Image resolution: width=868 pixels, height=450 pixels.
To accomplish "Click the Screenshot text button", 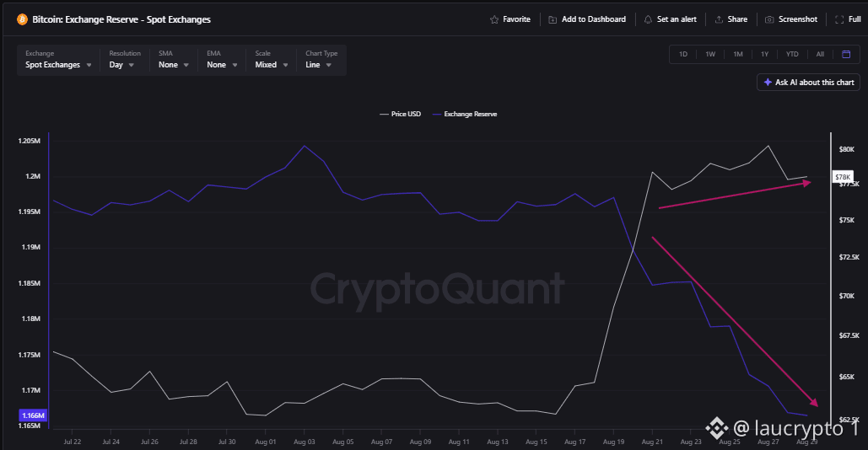I will 798,19.
